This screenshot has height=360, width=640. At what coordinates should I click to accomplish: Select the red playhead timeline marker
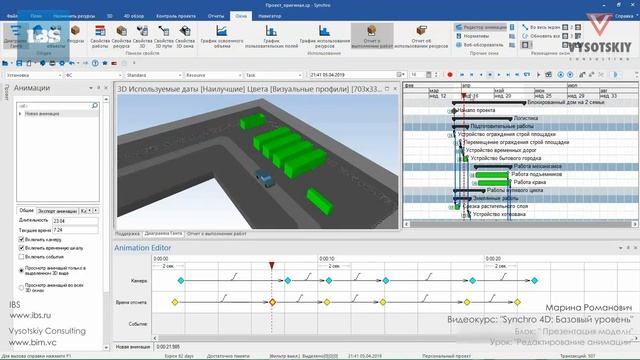[271, 266]
